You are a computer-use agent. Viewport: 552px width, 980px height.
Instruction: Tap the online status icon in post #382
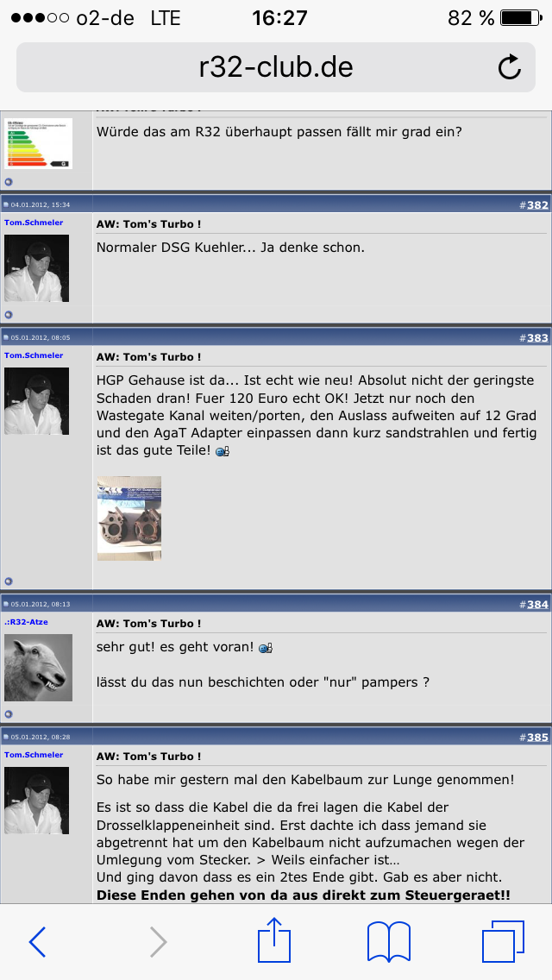[8, 315]
